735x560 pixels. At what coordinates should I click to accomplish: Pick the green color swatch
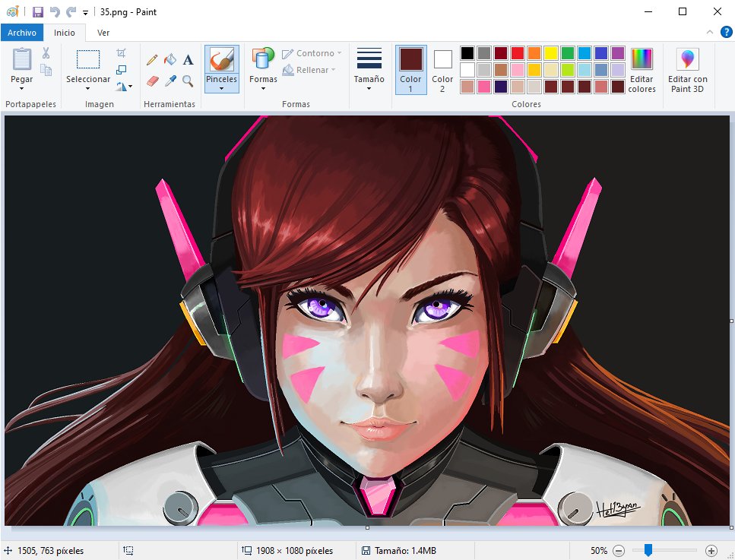coord(568,53)
